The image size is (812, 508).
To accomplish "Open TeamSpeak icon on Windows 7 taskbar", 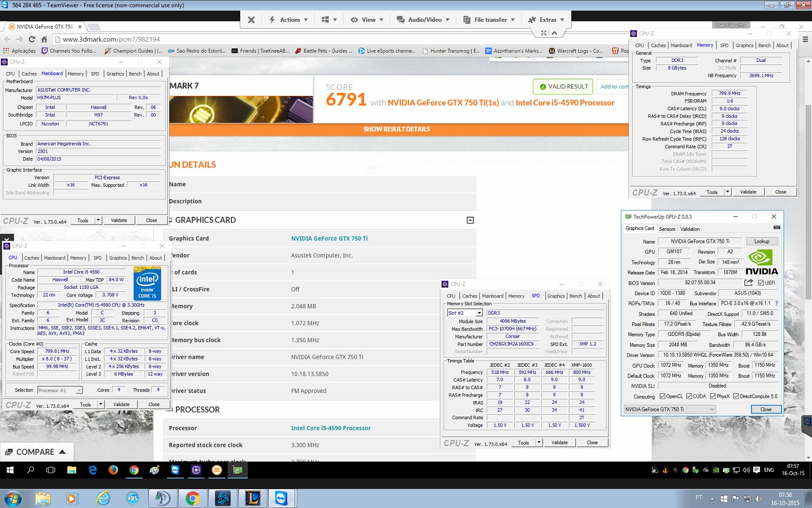I will (162, 498).
